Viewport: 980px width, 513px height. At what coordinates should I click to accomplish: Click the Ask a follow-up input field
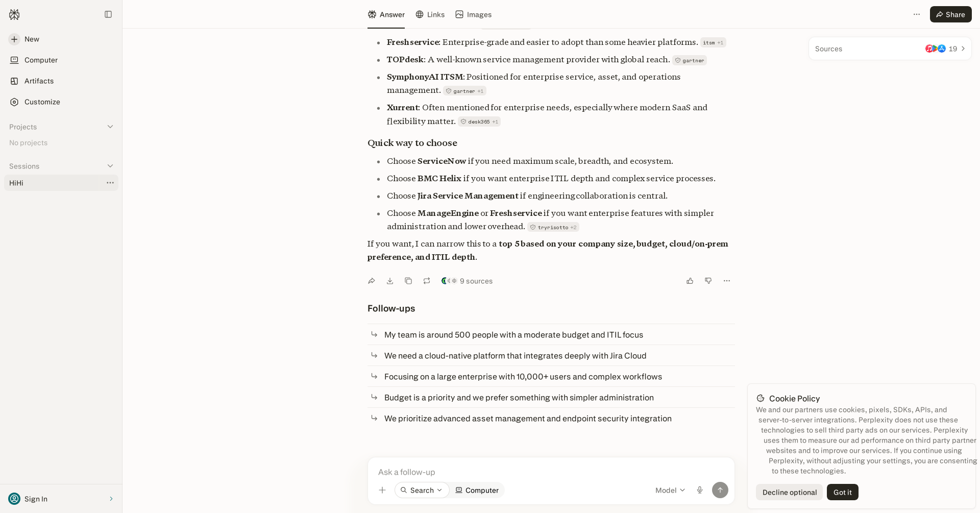coord(550,472)
